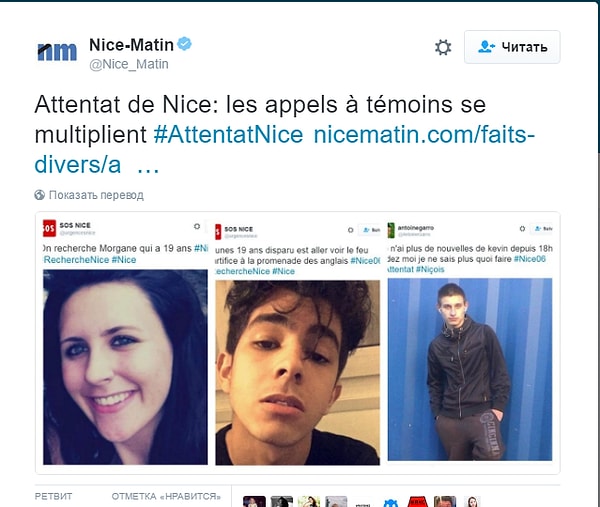Click the blue verified badge
Screen dimensions: 600x507
click(184, 44)
